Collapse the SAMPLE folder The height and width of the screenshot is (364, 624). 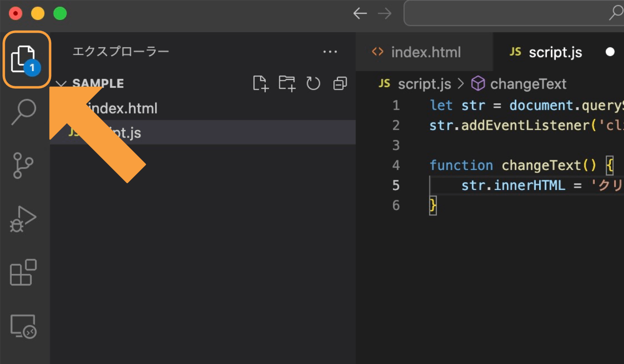coord(61,83)
